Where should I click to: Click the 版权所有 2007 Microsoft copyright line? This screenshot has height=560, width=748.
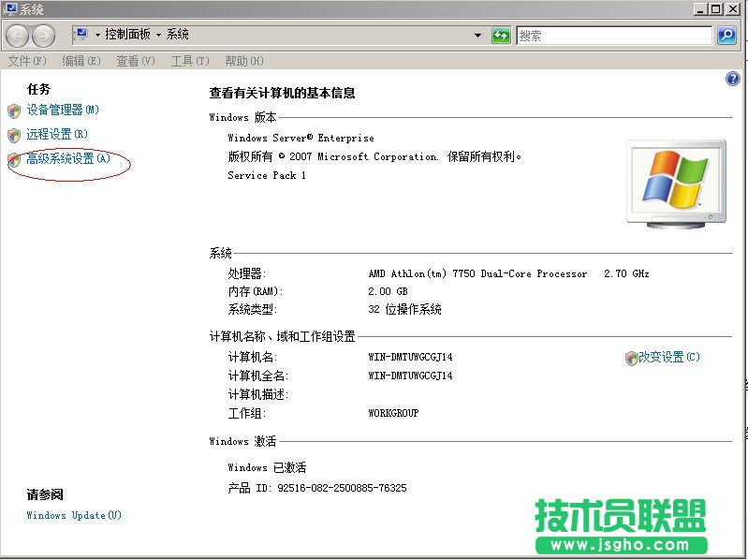pos(374,156)
